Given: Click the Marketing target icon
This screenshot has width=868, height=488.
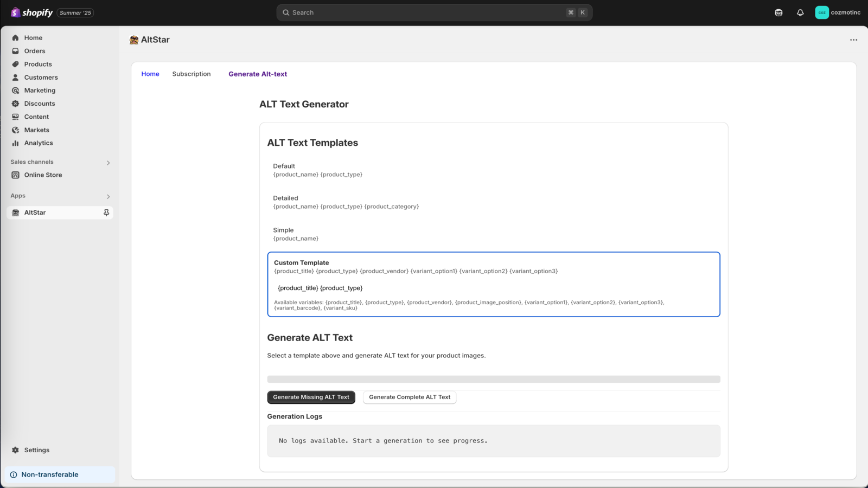Looking at the screenshot, I should point(15,91).
